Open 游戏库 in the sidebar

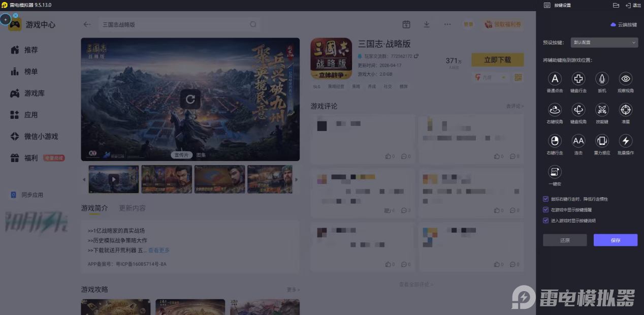tap(28, 93)
